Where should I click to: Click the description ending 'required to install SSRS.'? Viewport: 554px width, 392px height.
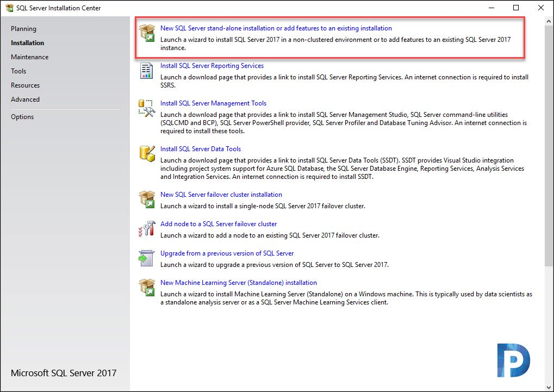pos(345,81)
